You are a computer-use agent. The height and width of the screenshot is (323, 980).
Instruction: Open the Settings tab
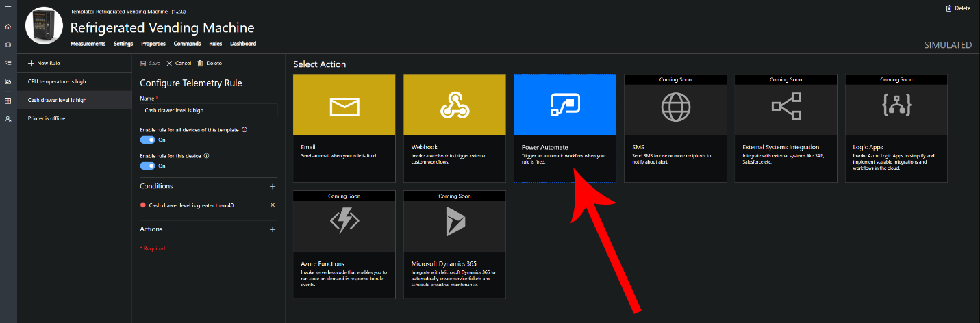(123, 44)
